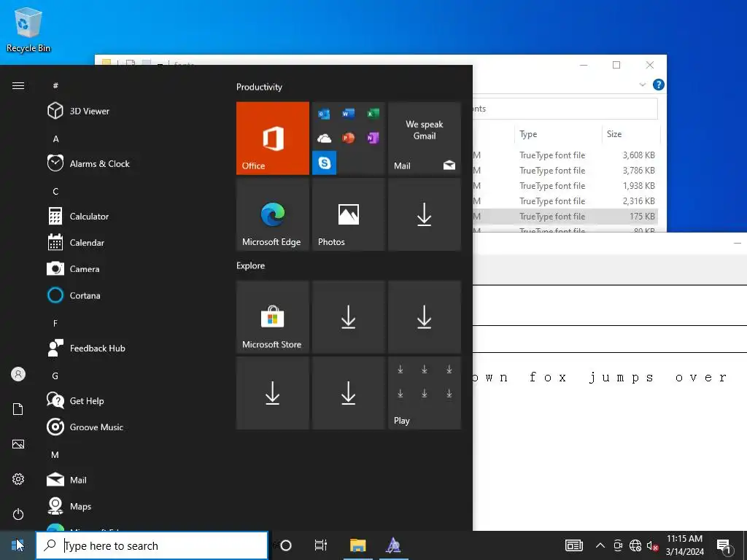Select the 3,608 KB font file row
This screenshot has width=747, height=560.
565,155
